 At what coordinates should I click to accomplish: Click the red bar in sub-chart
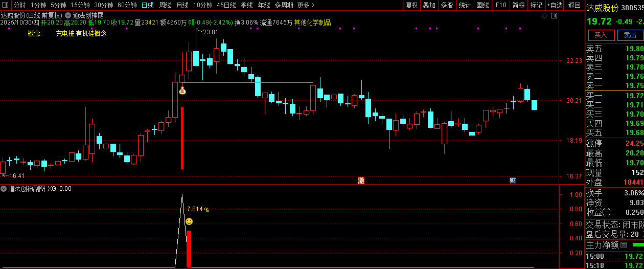click(x=189, y=249)
